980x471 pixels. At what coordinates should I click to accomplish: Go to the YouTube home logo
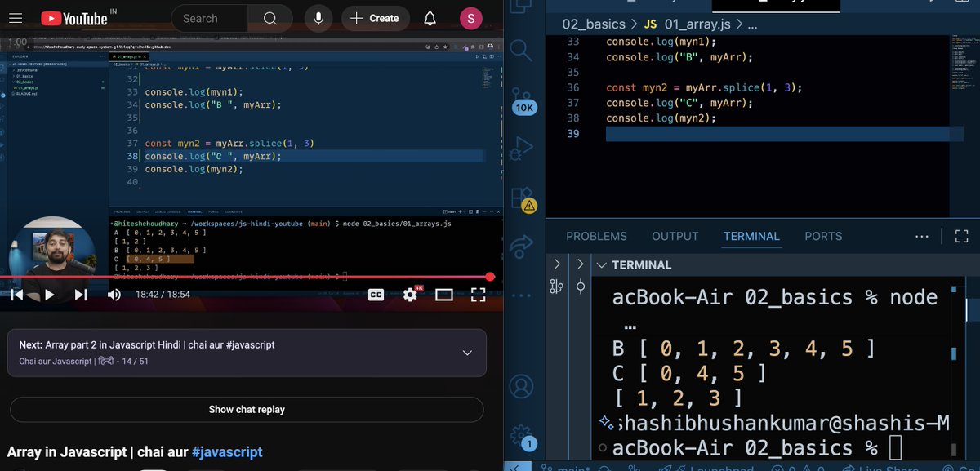[73, 18]
